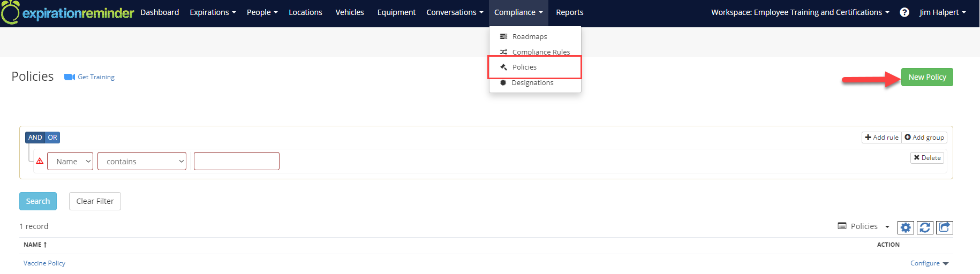The width and height of the screenshot is (980, 274).
Task: Click the video camera Get Training icon
Action: tap(70, 77)
